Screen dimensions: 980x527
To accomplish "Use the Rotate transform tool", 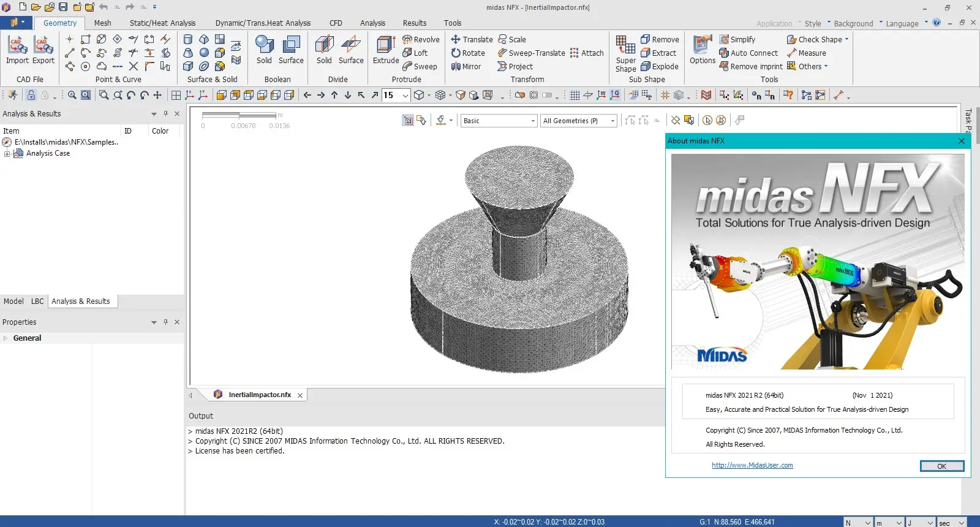I will (x=469, y=53).
